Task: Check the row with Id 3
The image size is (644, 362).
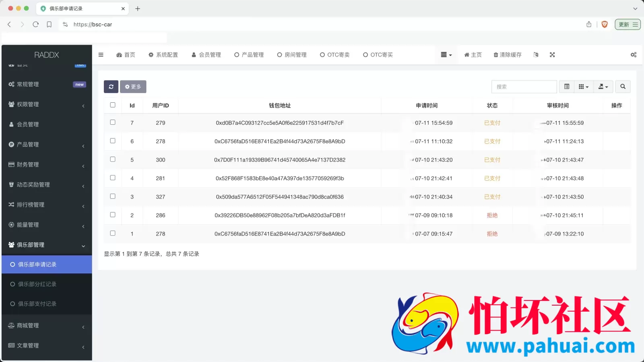Action: (x=113, y=197)
